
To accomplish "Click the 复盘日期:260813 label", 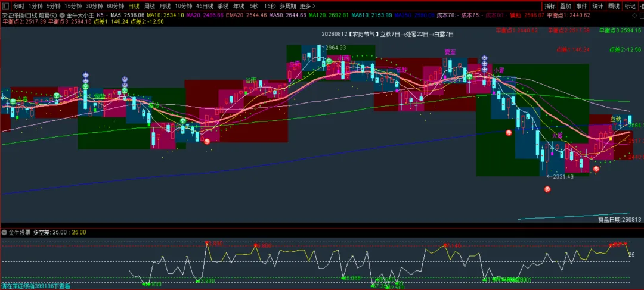I will point(620,220).
